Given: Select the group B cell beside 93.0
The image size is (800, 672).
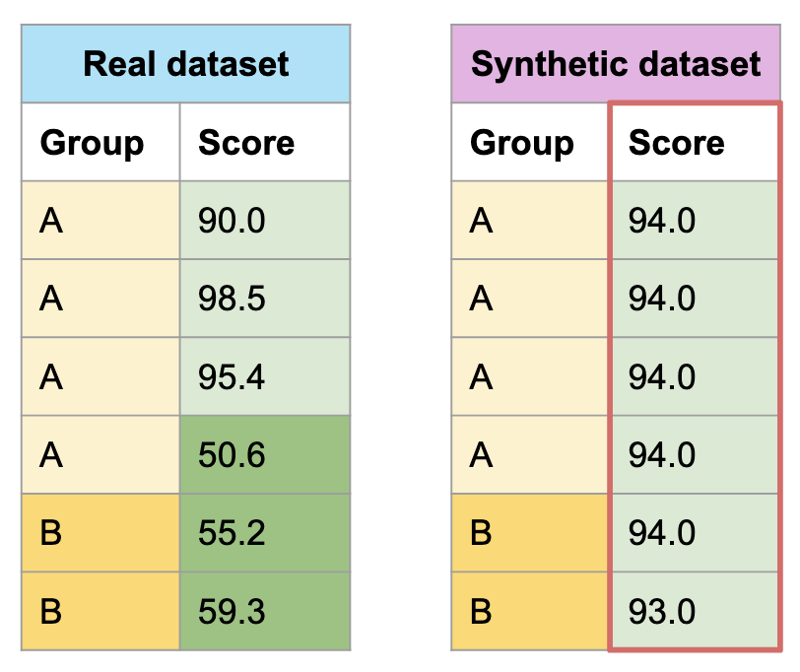Looking at the screenshot, I should (x=530, y=611).
